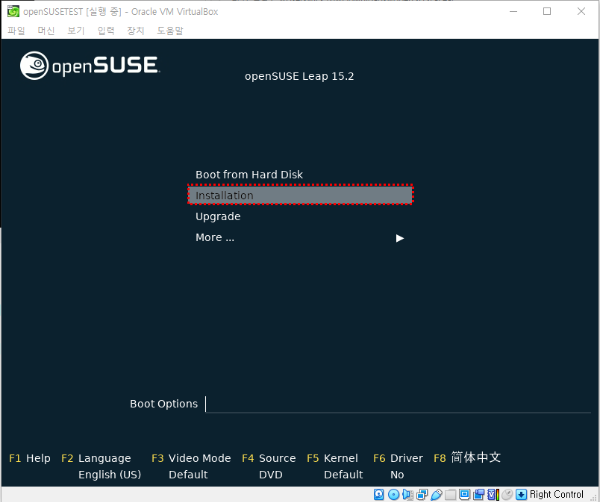
Task: Open the F3 Video Mode selector
Action: click(191, 458)
